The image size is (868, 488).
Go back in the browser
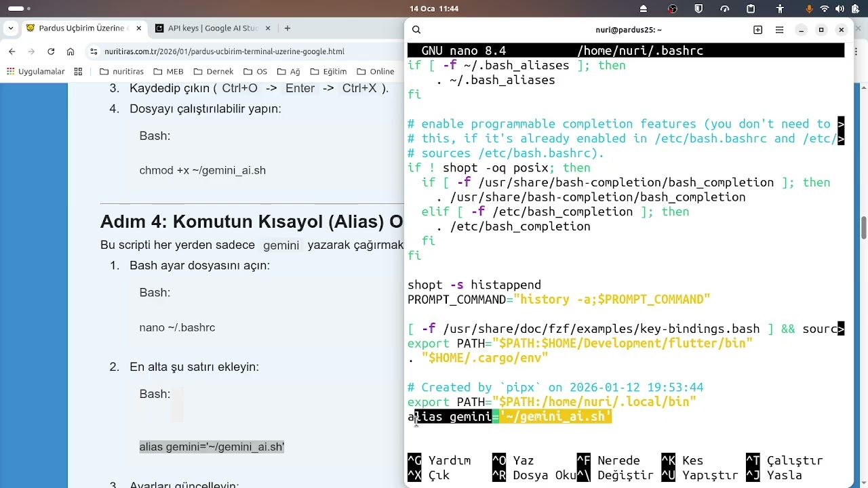click(12, 52)
